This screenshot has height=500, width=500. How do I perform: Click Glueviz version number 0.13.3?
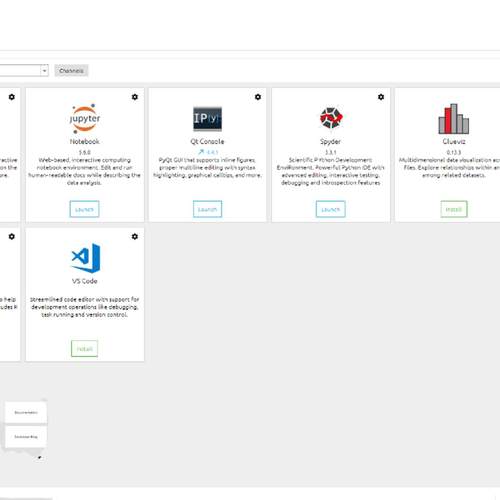pyautogui.click(x=454, y=153)
